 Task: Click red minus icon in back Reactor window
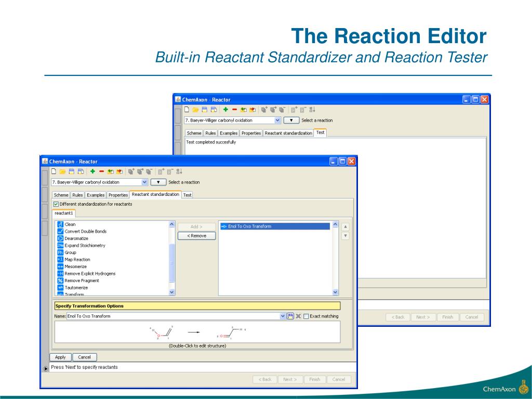[x=234, y=110]
